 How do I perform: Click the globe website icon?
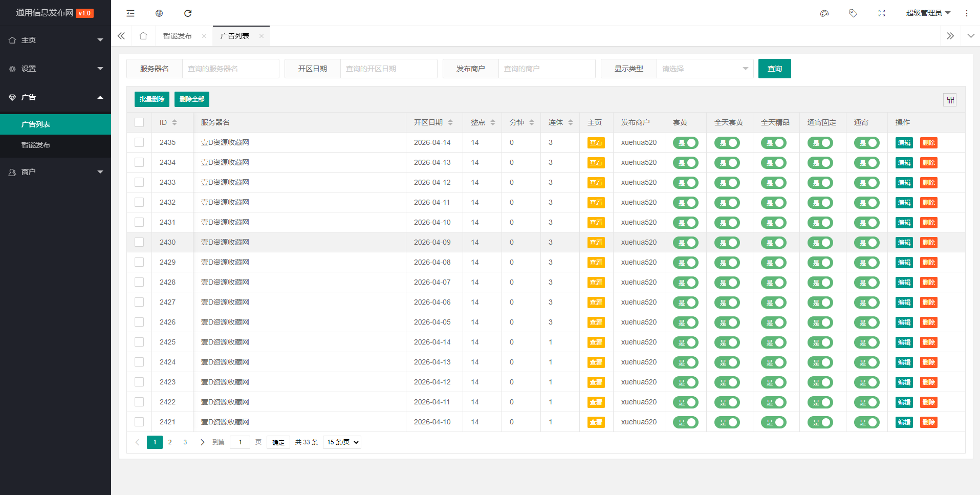click(159, 13)
